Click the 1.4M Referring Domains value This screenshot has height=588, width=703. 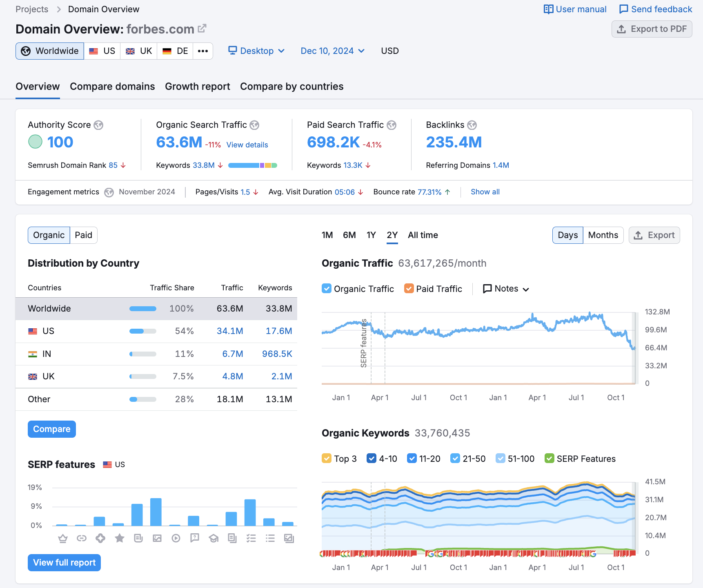coord(501,165)
